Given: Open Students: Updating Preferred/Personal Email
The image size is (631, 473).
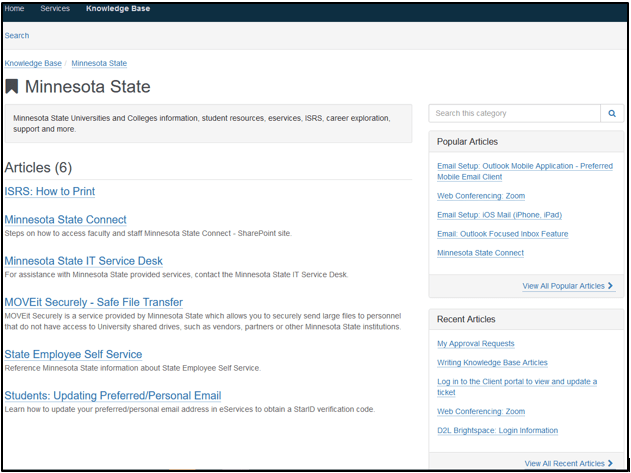Looking at the screenshot, I should point(113,395).
